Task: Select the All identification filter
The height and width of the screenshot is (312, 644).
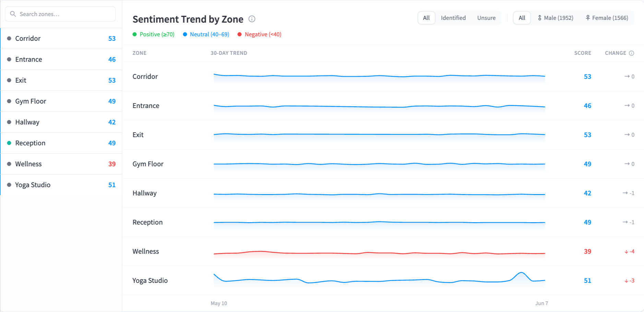Action: click(426, 18)
